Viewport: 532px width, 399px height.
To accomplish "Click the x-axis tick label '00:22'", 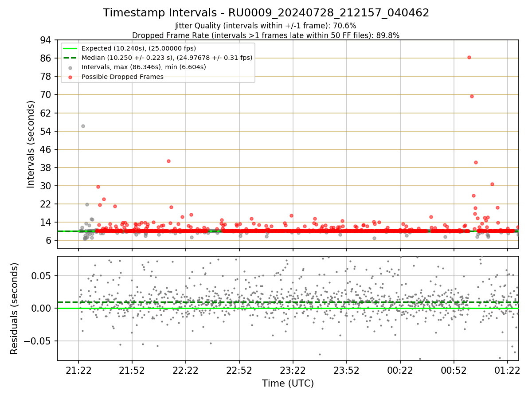I will click(400, 370).
